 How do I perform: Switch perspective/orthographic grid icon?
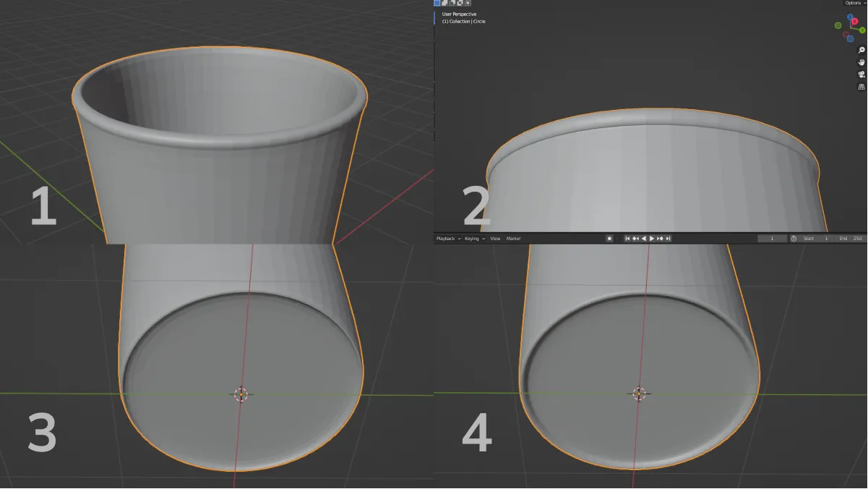861,87
